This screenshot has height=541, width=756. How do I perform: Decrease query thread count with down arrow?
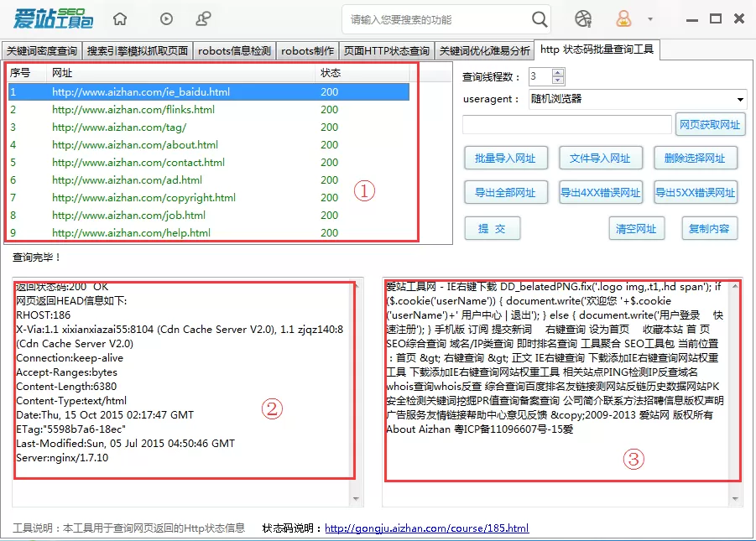pyautogui.click(x=558, y=80)
